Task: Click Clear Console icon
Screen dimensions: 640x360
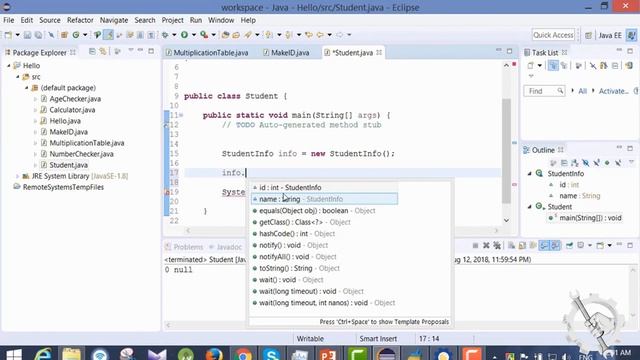Action: 511,245
